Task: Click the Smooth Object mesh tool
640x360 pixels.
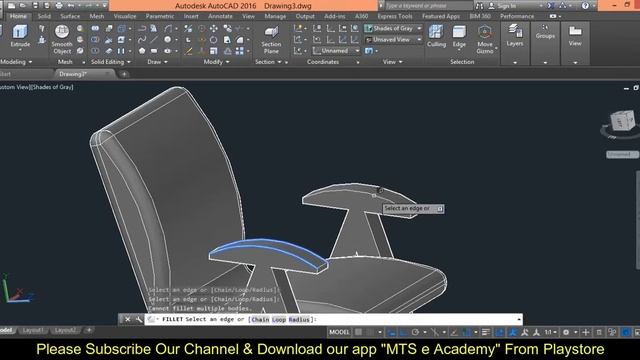Action: [x=62, y=40]
